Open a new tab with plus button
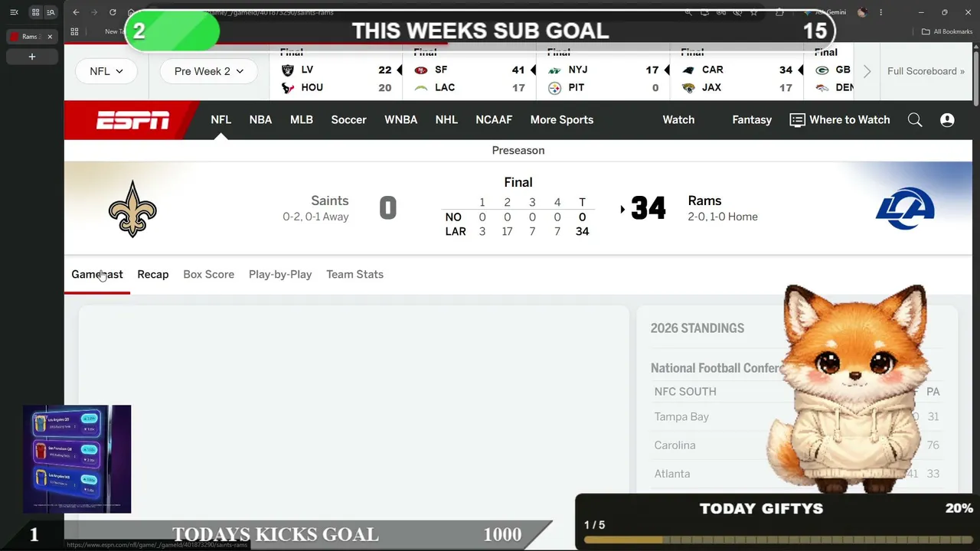 (x=32, y=57)
